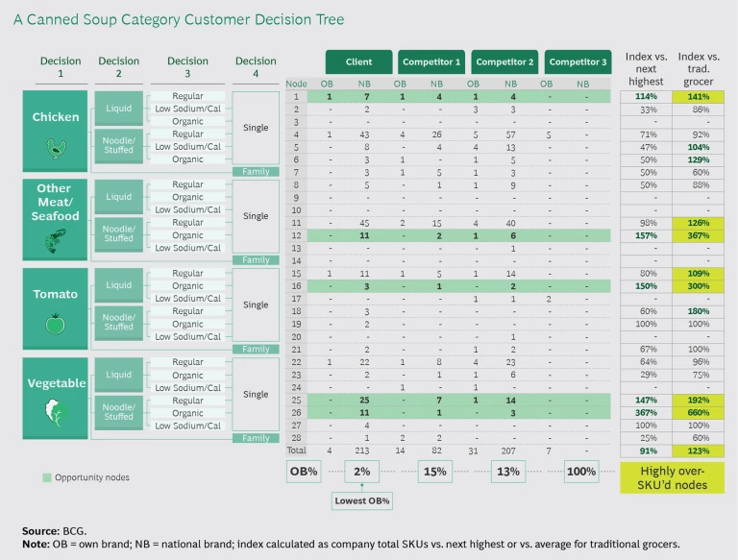The width and height of the screenshot is (738, 560).
Task: Click the Family bar in the Chicken section
Action: pos(257,171)
